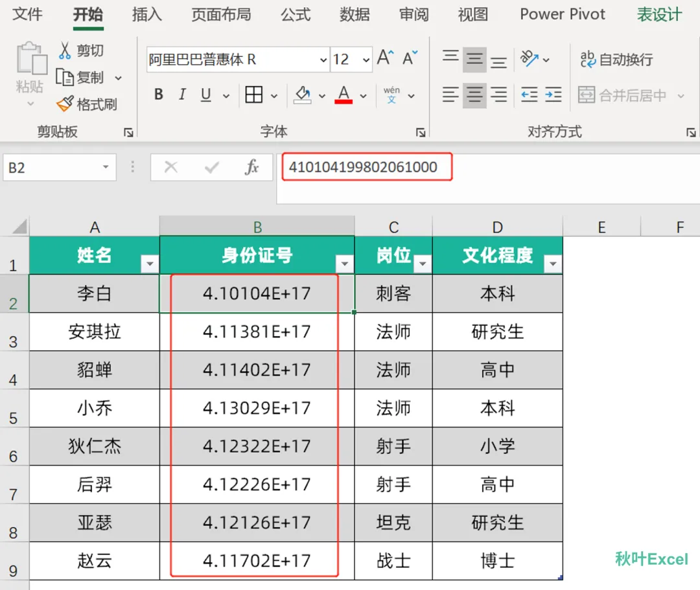
Task: Increase font size with larger A icon
Action: pos(385,58)
